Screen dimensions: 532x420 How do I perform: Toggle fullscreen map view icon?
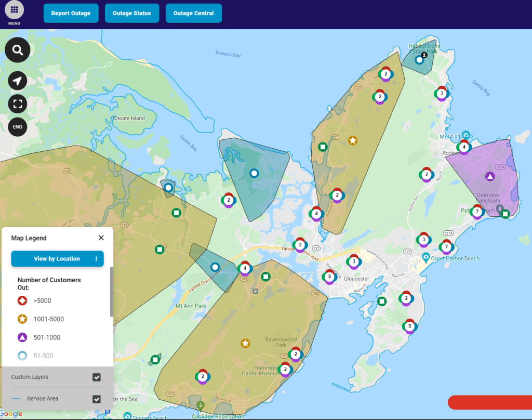[x=18, y=103]
